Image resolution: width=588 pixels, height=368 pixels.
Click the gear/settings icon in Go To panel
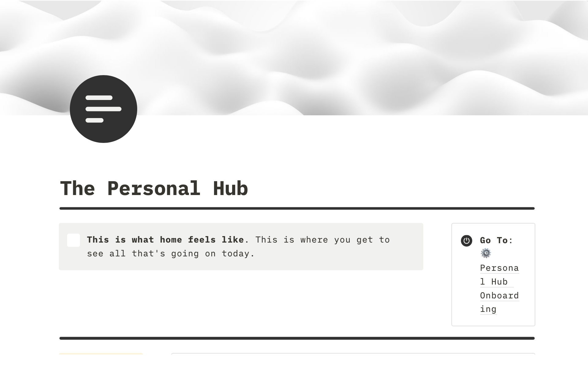click(x=486, y=254)
